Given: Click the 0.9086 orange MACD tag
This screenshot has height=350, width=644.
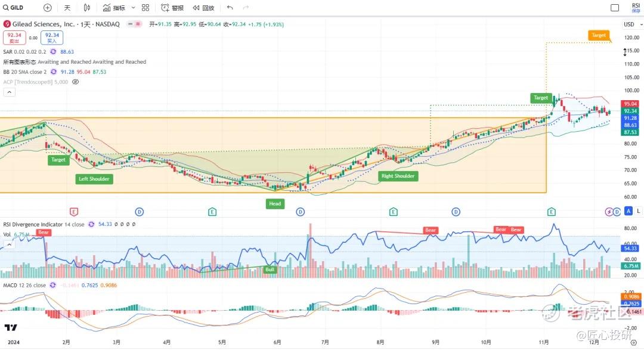Looking at the screenshot, I should tap(630, 296).
